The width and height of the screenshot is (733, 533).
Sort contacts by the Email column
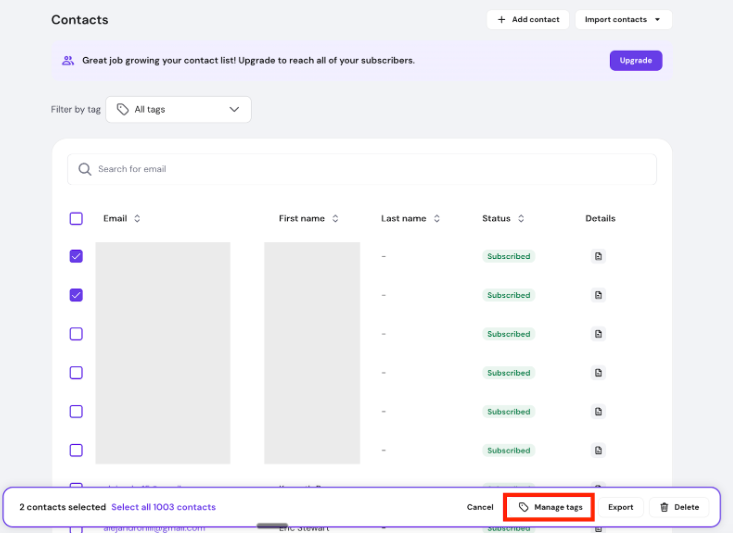click(x=121, y=219)
